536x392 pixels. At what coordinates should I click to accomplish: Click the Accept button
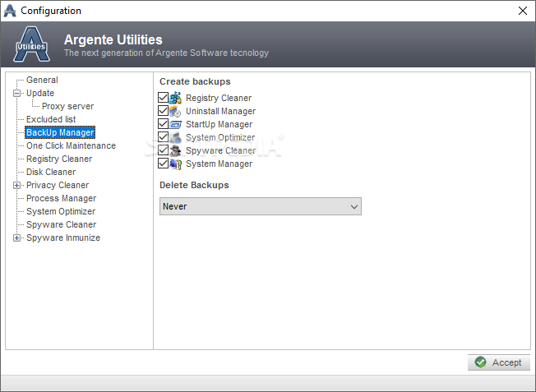point(499,362)
